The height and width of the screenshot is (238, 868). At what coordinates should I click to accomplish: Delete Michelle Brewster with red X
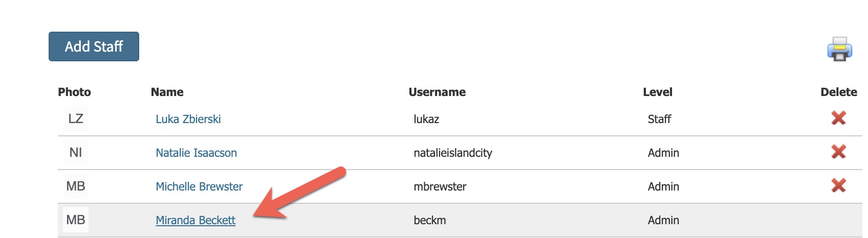pyautogui.click(x=838, y=185)
